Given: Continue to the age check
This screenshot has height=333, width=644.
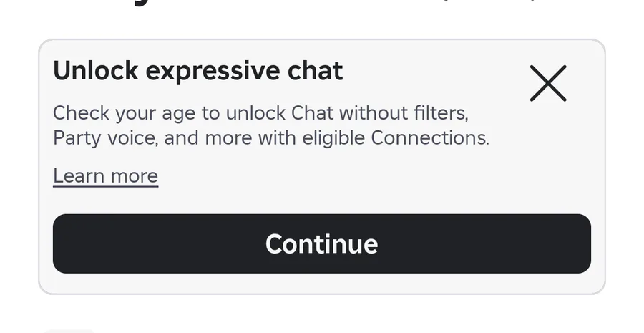Looking at the screenshot, I should [x=321, y=243].
